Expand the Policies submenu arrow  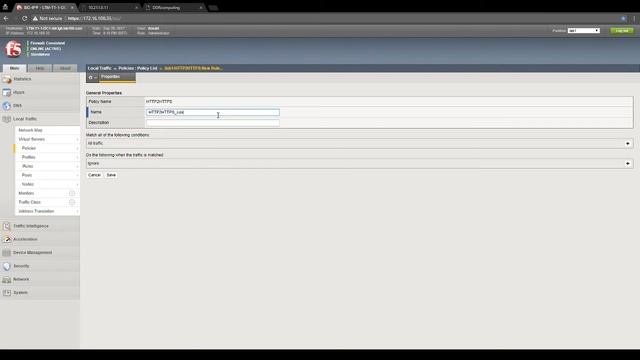(77, 148)
